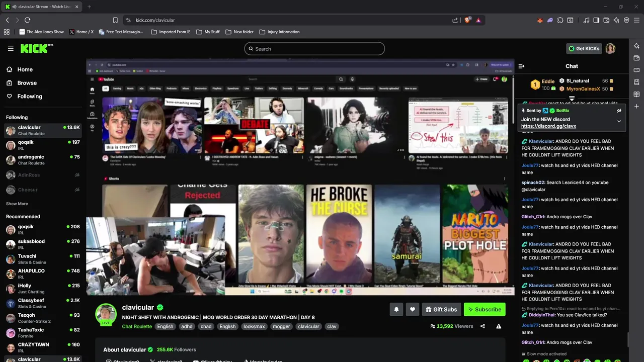644x362 pixels.
Task: Open the Brave VPN shield icon
Action: click(x=626, y=20)
